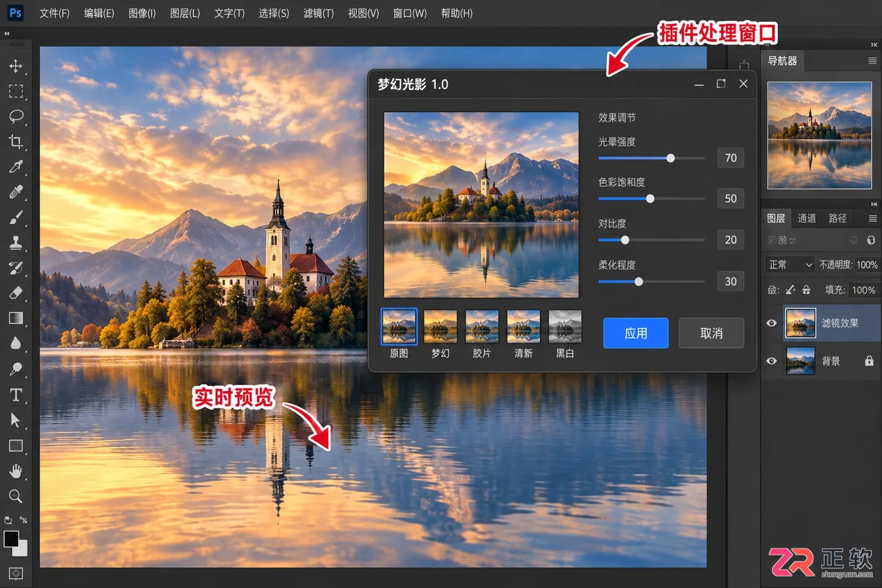The height and width of the screenshot is (588, 882).
Task: Open the 导航器 panel options menu
Action: tap(873, 61)
